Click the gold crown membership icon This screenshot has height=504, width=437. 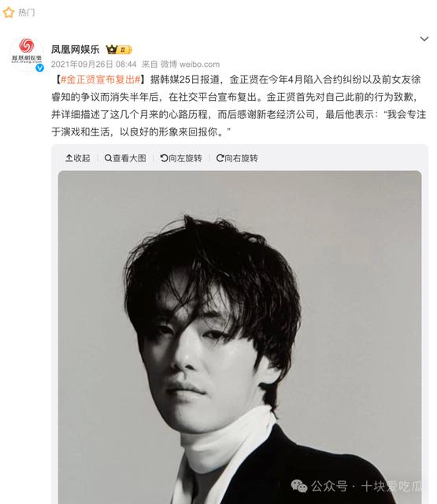pyautogui.click(x=112, y=50)
